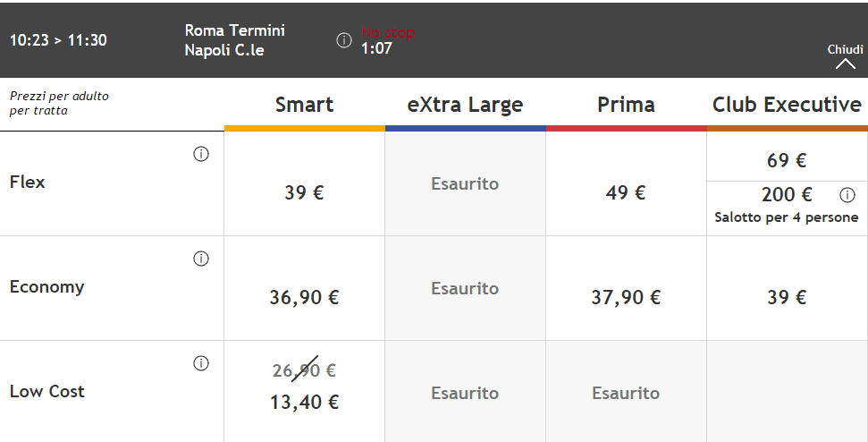Open the Flex fare info icon
Viewport: 868px width, 442px height.
coord(201,154)
